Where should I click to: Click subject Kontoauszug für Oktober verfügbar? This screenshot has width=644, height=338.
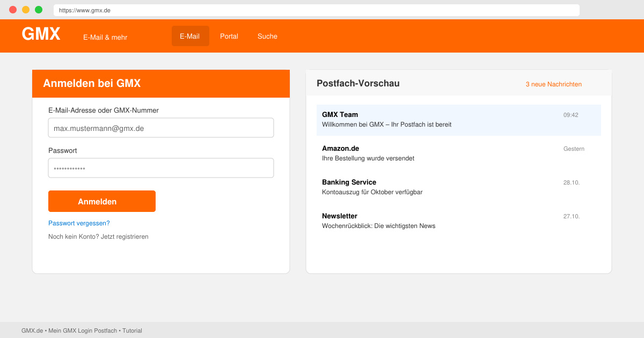point(372,192)
